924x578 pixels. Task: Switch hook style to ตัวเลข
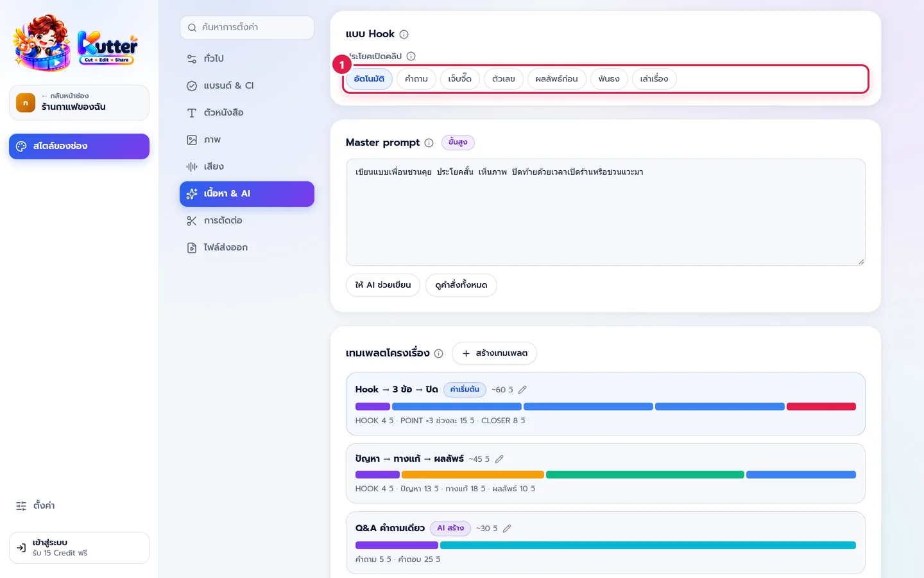(504, 79)
